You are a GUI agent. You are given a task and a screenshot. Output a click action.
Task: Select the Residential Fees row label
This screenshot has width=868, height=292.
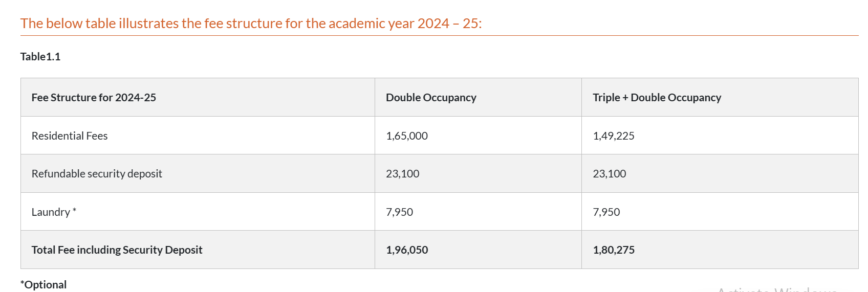(x=70, y=136)
